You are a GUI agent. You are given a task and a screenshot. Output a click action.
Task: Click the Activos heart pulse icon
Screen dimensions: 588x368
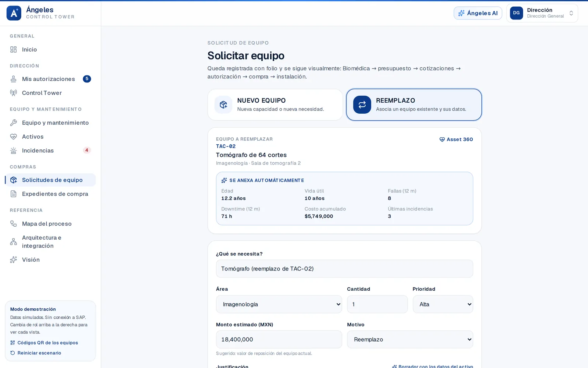(14, 137)
